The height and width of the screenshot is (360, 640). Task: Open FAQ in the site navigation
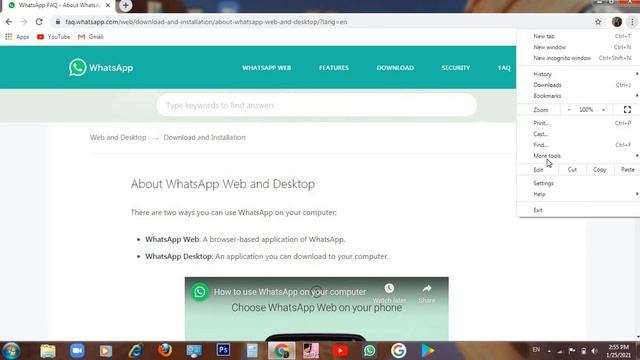(x=504, y=68)
